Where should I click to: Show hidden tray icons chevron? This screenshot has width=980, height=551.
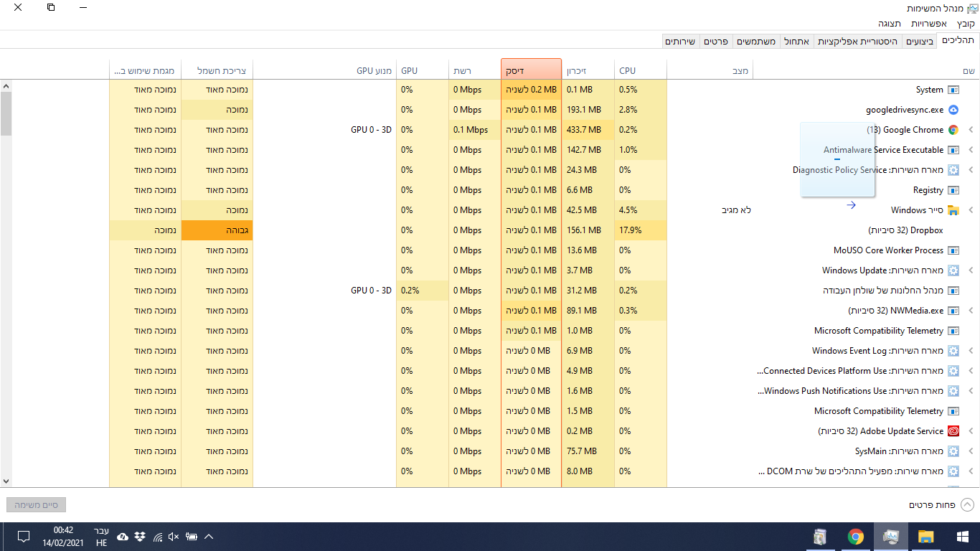209,537
